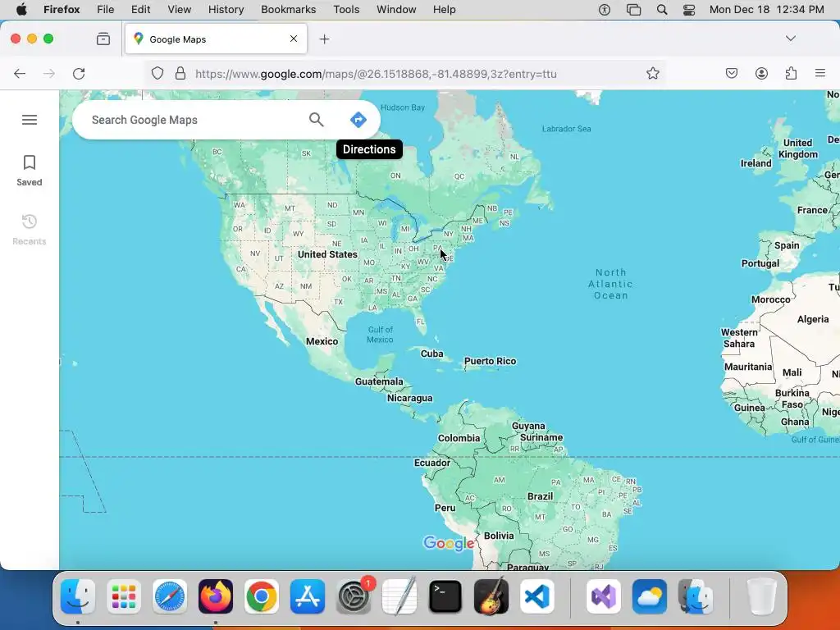Open the Recents history panel
The image size is (840, 630).
coord(30,230)
